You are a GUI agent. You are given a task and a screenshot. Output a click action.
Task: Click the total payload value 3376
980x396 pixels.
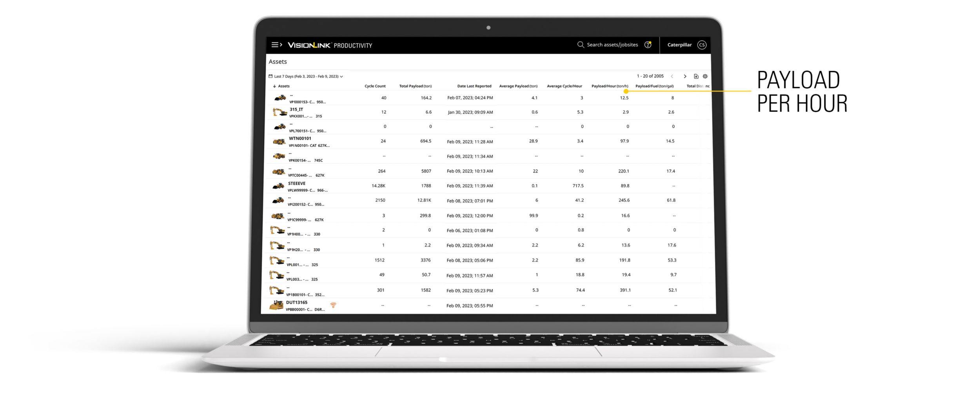pyautogui.click(x=426, y=260)
